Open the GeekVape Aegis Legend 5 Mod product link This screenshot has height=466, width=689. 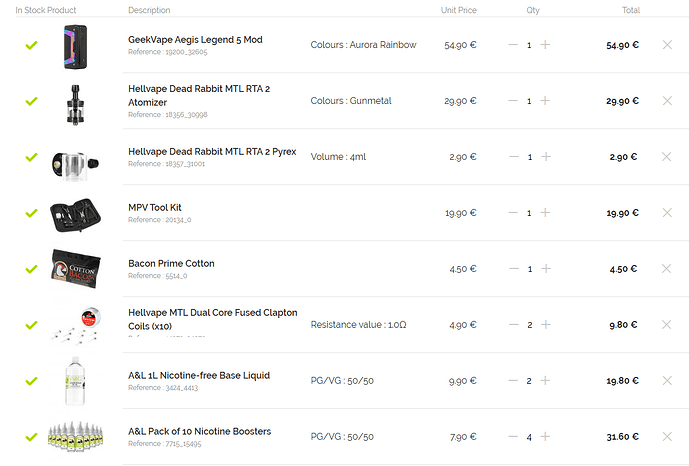pyautogui.click(x=195, y=40)
